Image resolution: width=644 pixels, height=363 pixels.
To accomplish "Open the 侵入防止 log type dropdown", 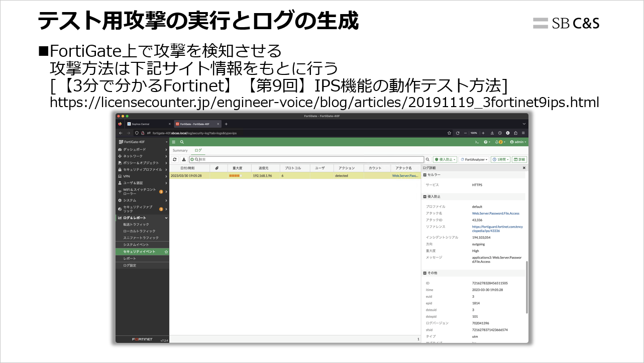I will (445, 159).
